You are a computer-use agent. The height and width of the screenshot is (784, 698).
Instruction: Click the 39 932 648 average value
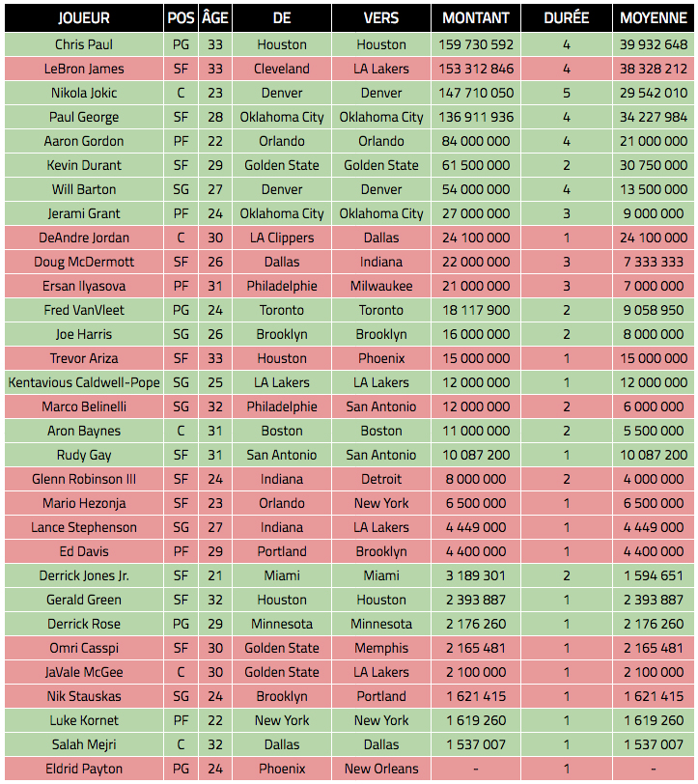tap(654, 44)
